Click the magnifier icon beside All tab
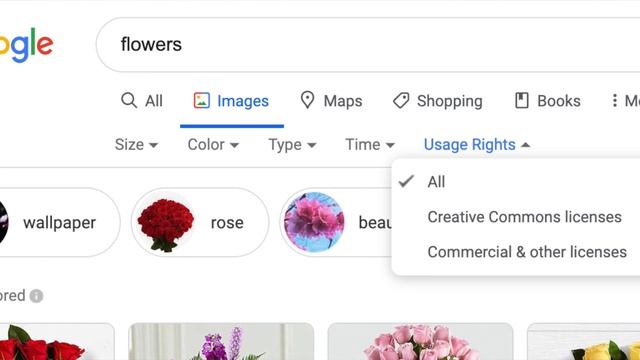This screenshot has height=360, width=640. point(129,100)
